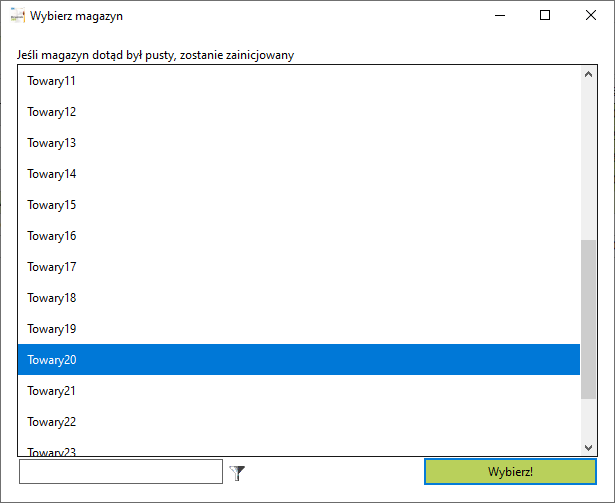Image resolution: width=615 pixels, height=503 pixels.
Task: Click the green Wybierz! button
Action: click(510, 472)
